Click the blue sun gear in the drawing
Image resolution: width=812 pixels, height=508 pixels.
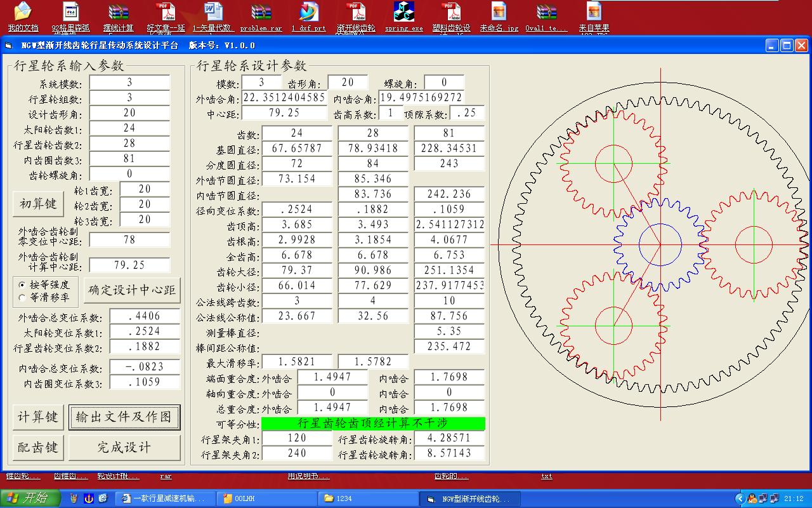point(660,244)
